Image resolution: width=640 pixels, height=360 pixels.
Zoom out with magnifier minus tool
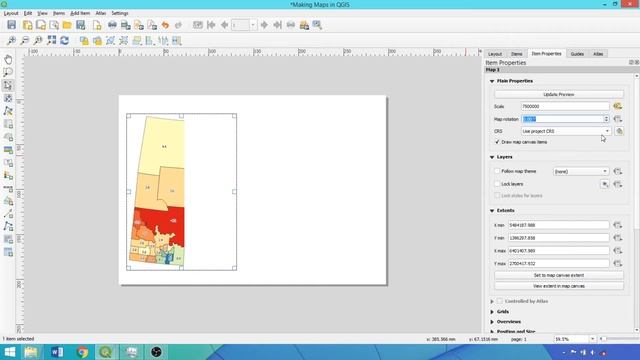[x=25, y=40]
